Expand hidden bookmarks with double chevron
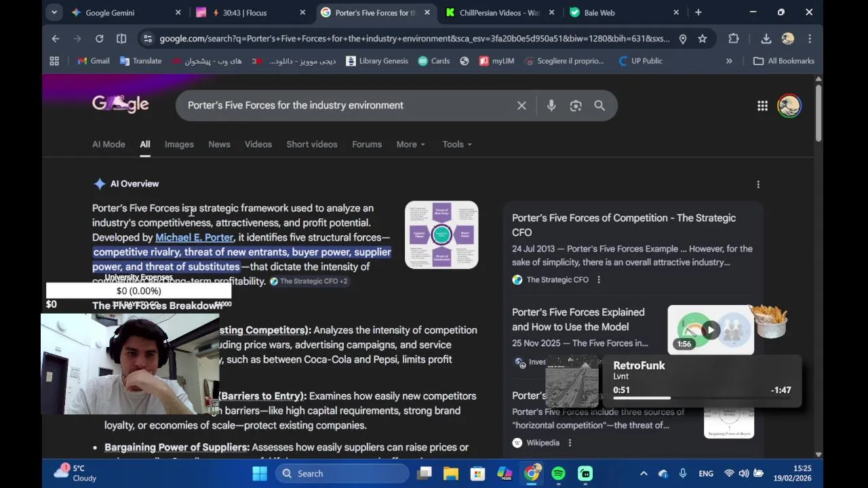This screenshot has height=488, width=868. tap(729, 61)
